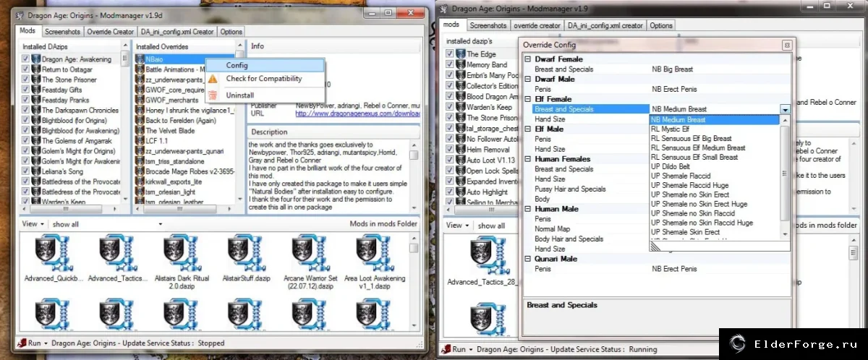Click warning icon beside Check for Compatibility
The image size is (868, 360).
click(x=213, y=78)
